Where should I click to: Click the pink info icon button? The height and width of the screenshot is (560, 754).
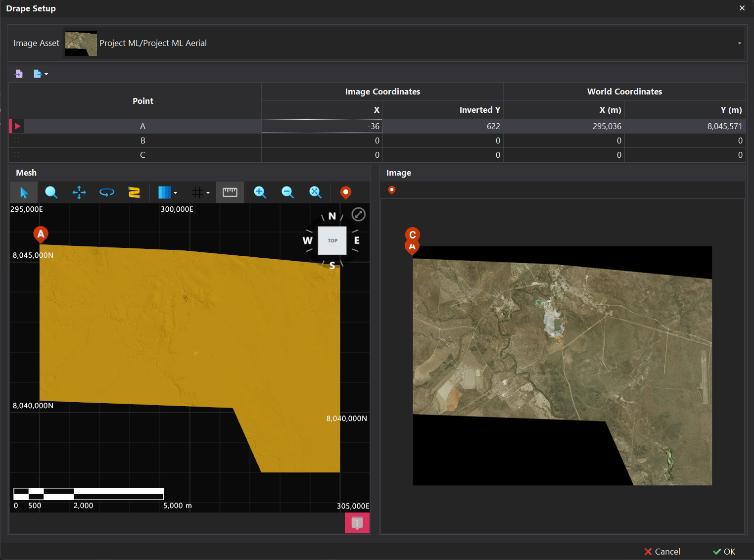(357, 523)
